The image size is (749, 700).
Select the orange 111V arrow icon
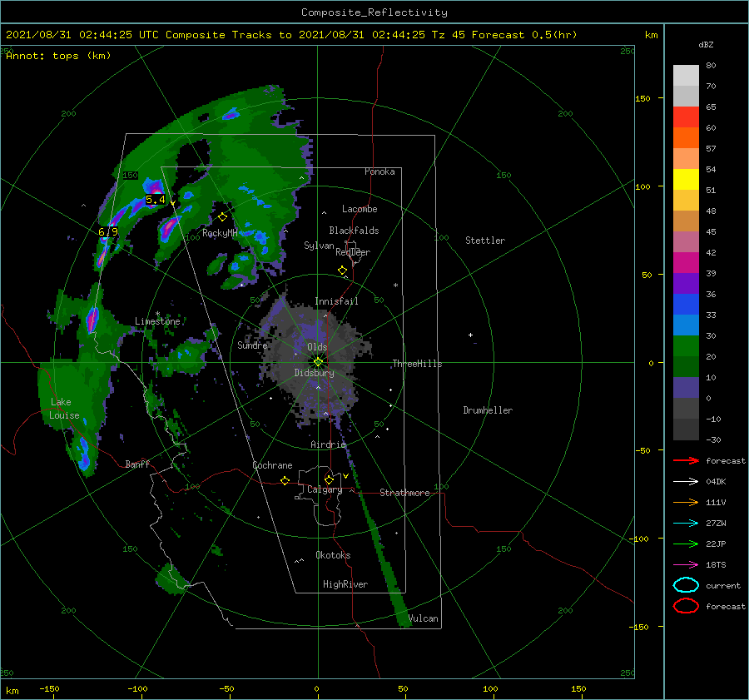(686, 502)
